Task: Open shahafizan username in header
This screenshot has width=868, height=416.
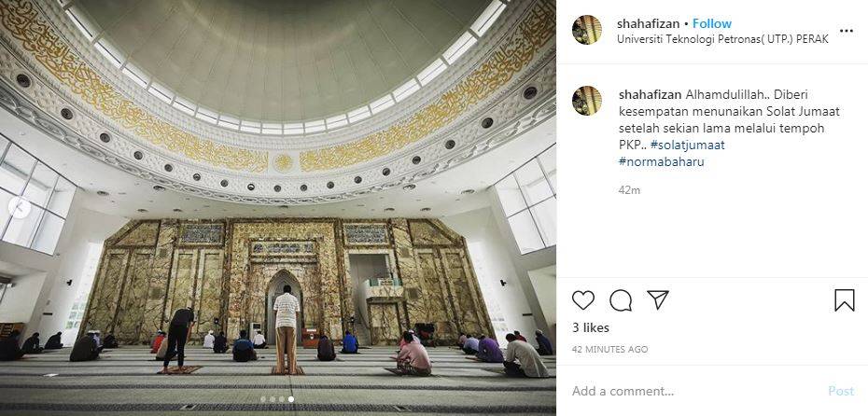Action: pyautogui.click(x=649, y=24)
